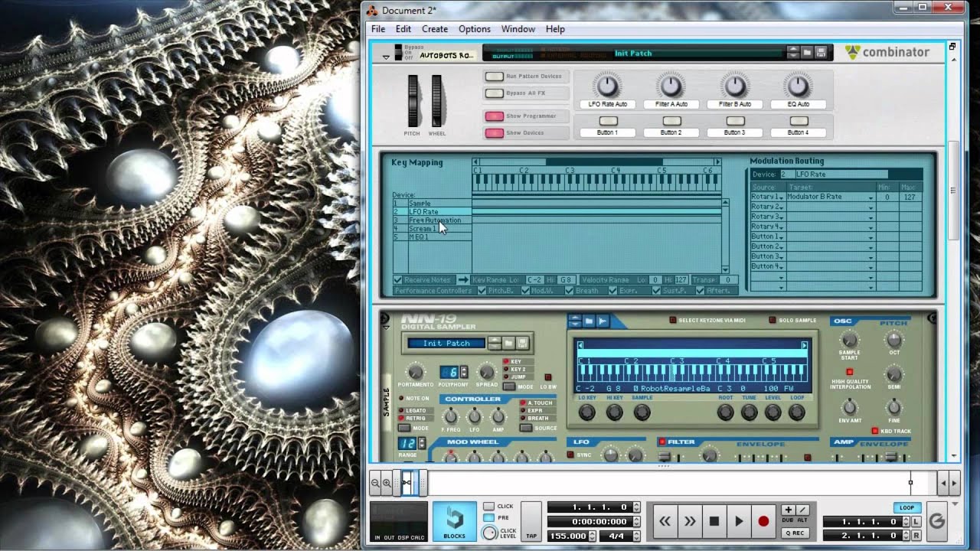Open the Button 2 source dropdown
Viewport: 980px width, 551px height.
pos(768,247)
